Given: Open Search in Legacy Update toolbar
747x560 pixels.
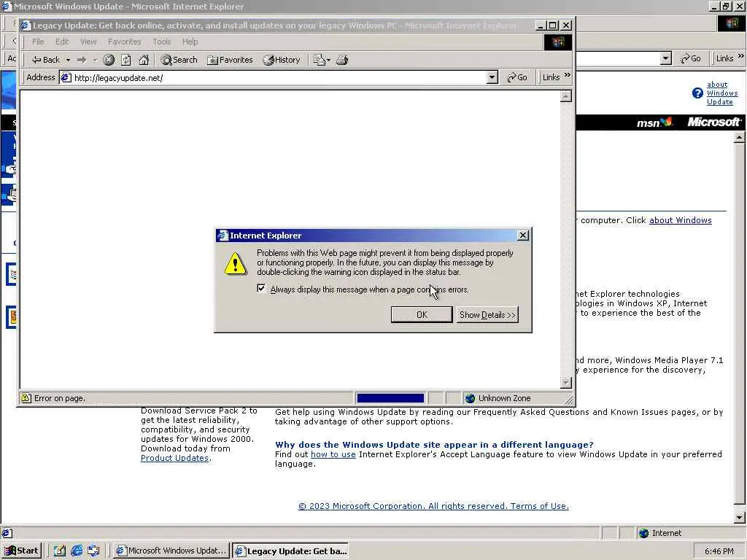Looking at the screenshot, I should click(x=179, y=60).
